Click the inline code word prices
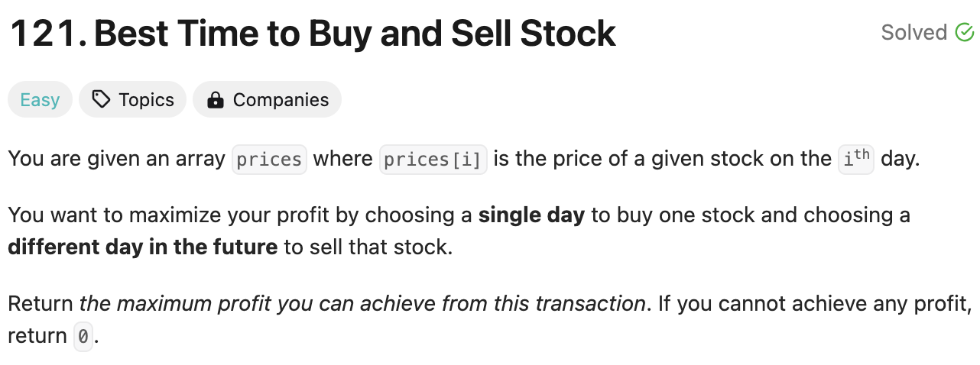 click(x=269, y=160)
